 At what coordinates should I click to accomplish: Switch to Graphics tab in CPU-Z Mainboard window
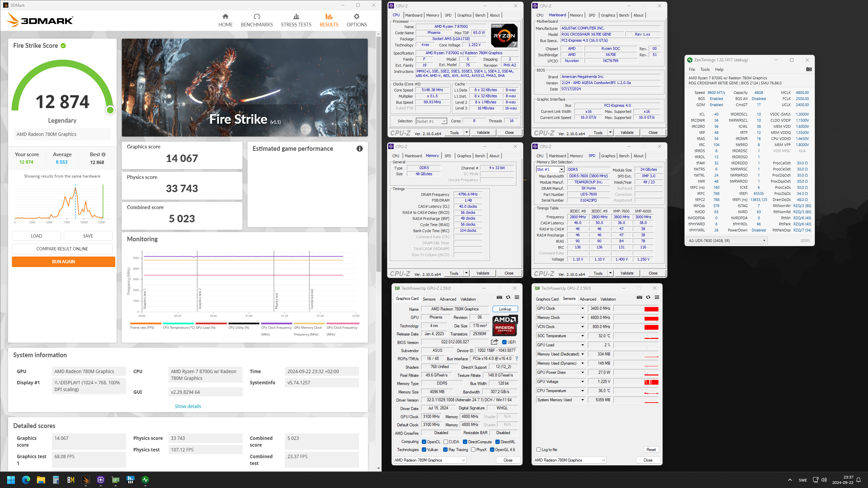[x=608, y=15]
